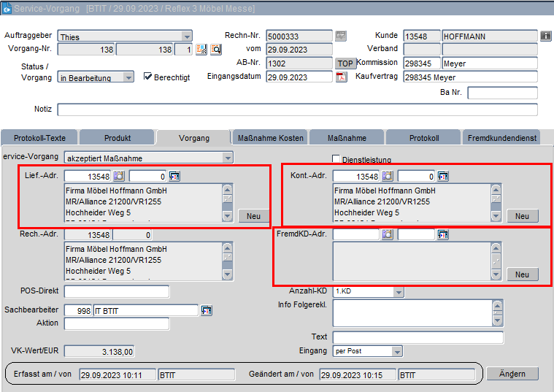The width and height of the screenshot is (554, 392).
Task: Click into the Notiz input field
Action: [x=297, y=109]
